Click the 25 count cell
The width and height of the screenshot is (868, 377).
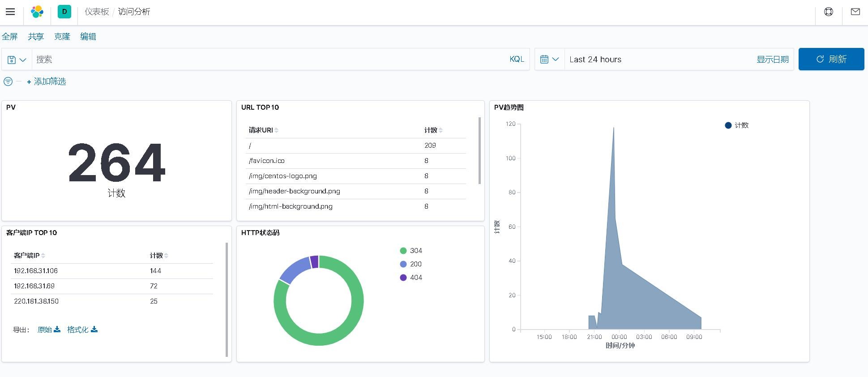pyautogui.click(x=154, y=301)
